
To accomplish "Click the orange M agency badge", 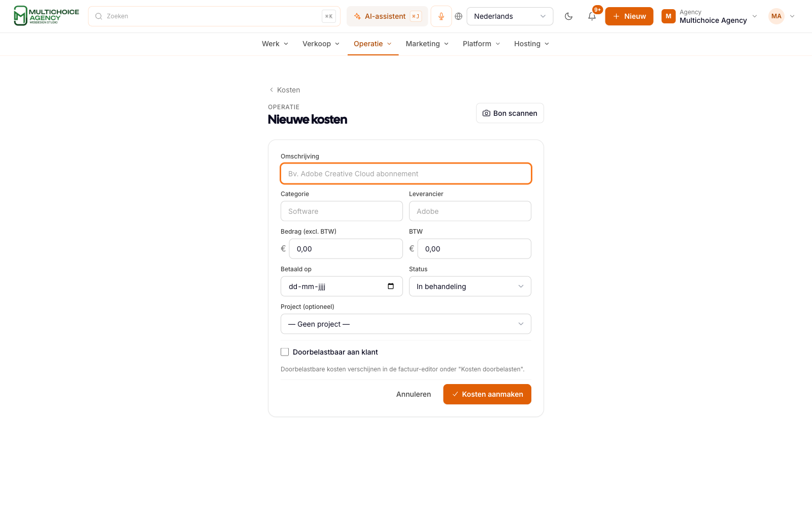I will 668,16.
